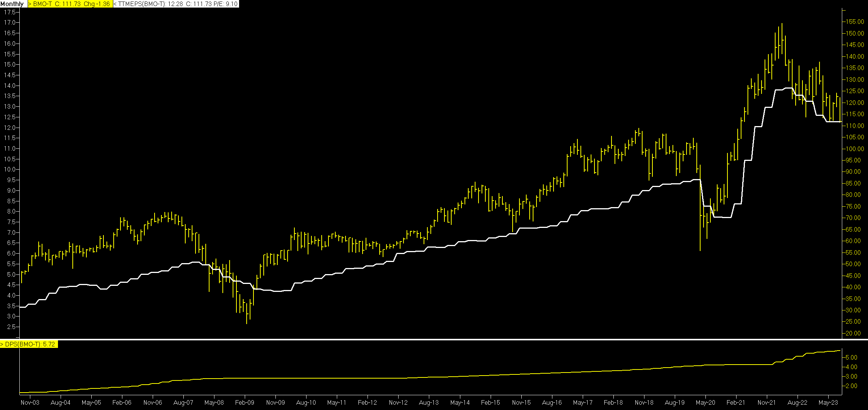Click the Nov-12 date label

coord(398,402)
